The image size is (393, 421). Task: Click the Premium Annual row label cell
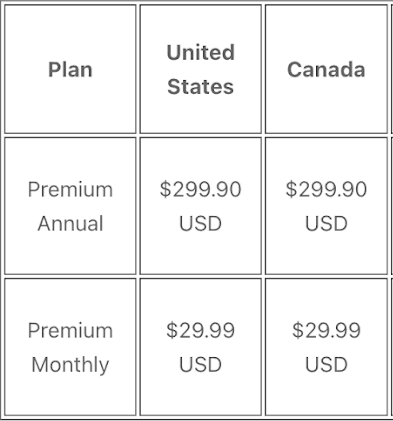70,206
